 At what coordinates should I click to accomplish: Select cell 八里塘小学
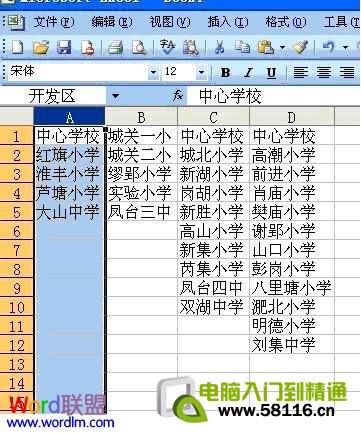click(x=292, y=288)
